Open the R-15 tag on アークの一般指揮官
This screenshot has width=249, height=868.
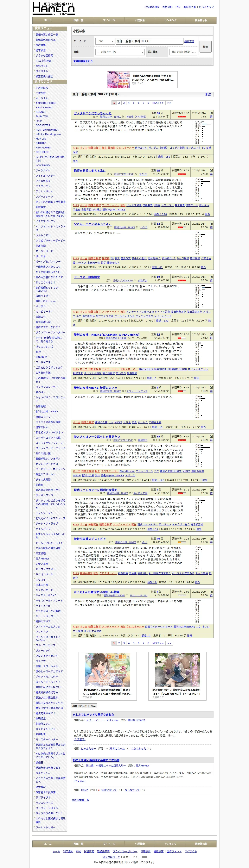click(76, 312)
